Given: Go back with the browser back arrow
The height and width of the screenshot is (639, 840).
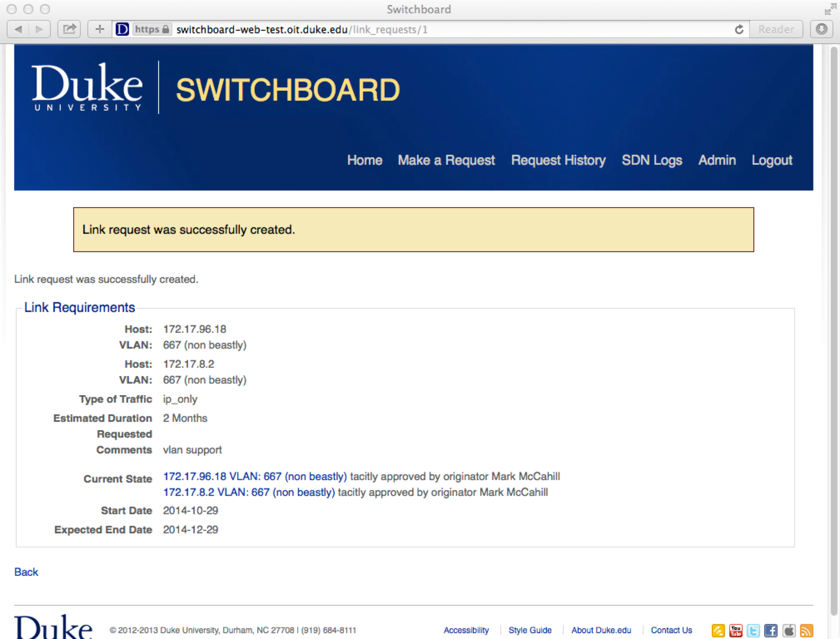Looking at the screenshot, I should tap(18, 30).
